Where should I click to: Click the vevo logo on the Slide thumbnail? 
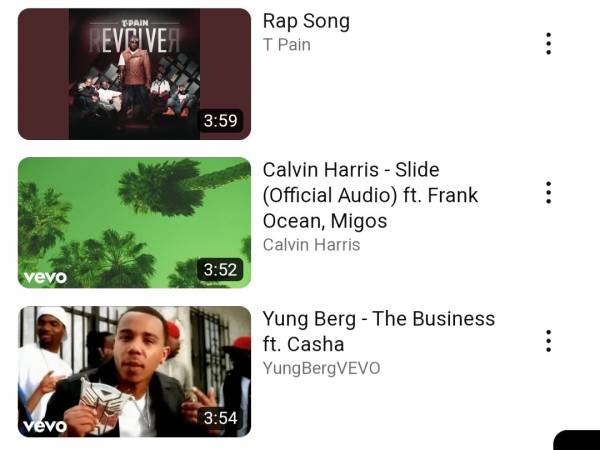tap(45, 277)
